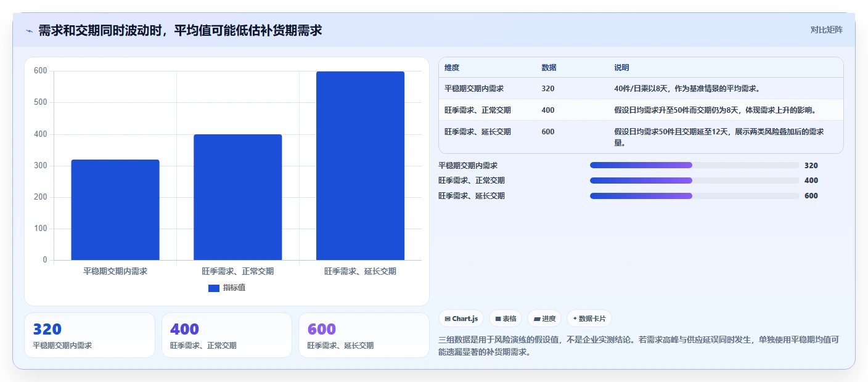Click the description starting 假设日均需求升至50件
The height and width of the screenshot is (382, 868).
(x=715, y=110)
